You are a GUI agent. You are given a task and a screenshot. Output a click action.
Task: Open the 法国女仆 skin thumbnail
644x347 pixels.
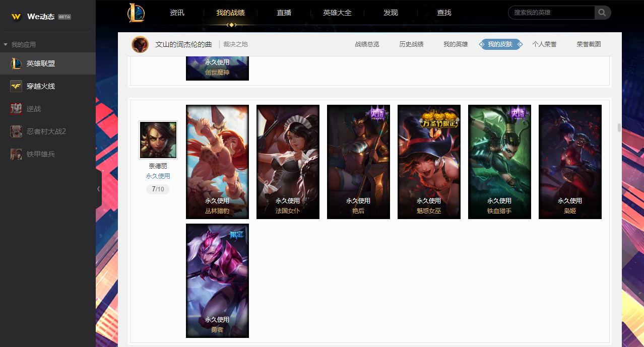[288, 162]
